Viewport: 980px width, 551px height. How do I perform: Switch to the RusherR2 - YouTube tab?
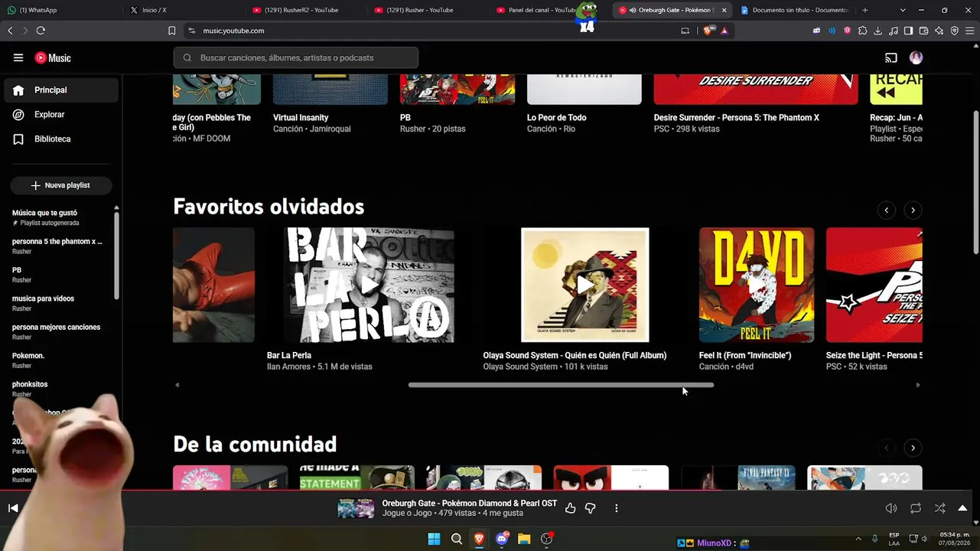coord(307,10)
